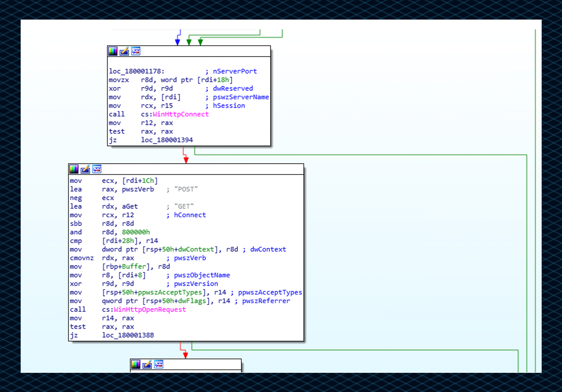Click the group nodes icon on the bottom cut-off block
Screen dimensions: 562x392
159,364
